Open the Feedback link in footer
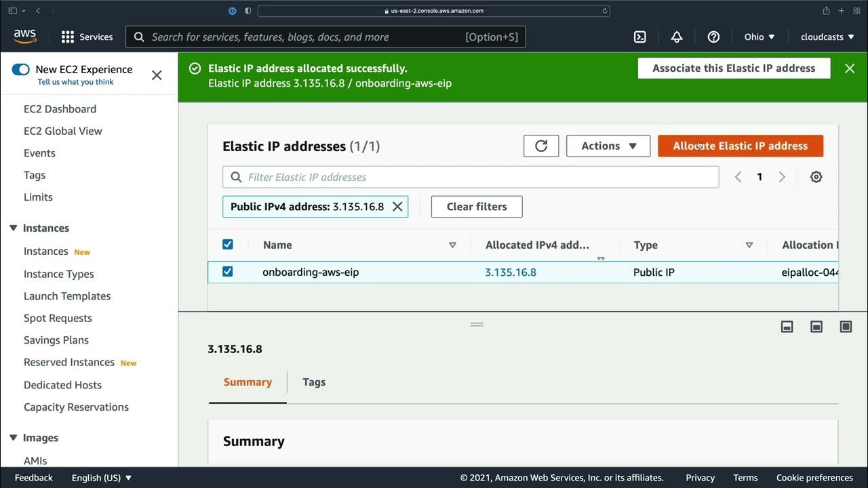868x488 pixels. pos(34,478)
